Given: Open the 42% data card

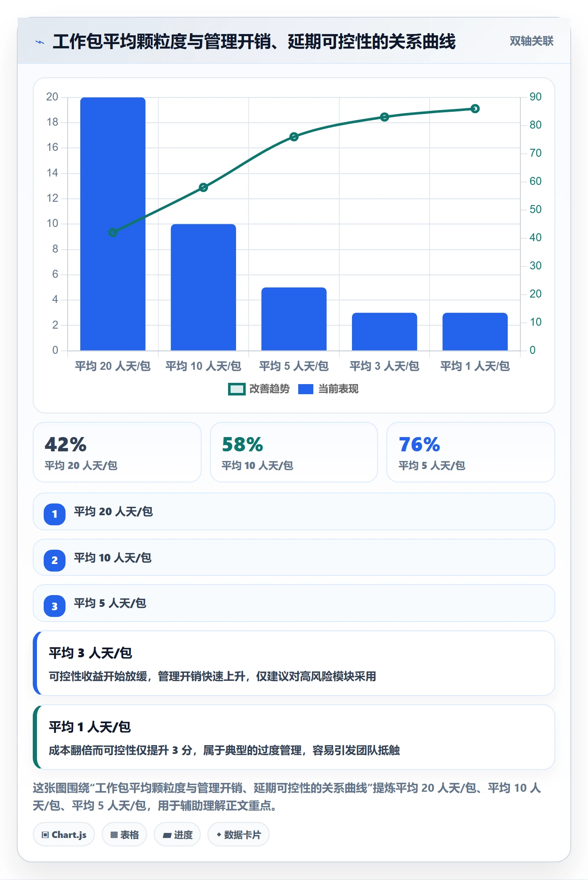Looking at the screenshot, I should [117, 452].
